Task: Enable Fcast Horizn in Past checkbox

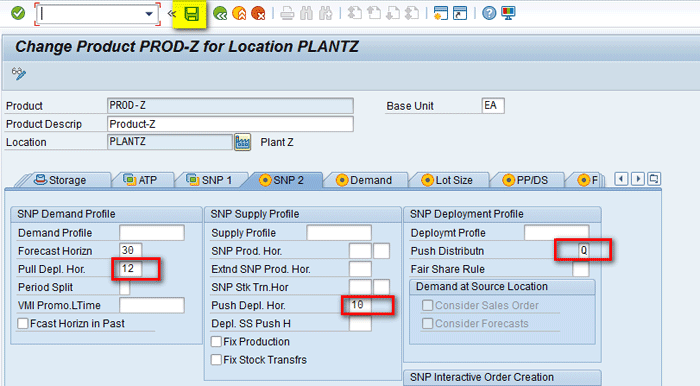Action: pos(23,324)
